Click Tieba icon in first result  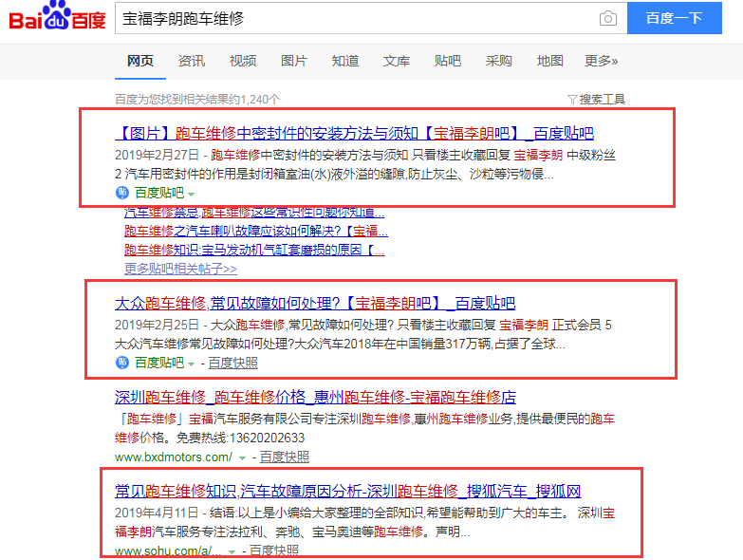click(122, 193)
